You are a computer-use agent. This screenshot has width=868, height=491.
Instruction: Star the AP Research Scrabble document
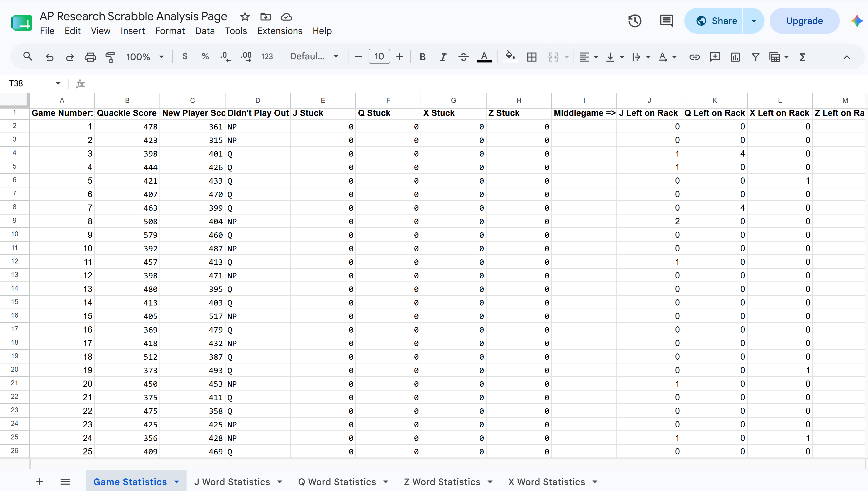245,17
